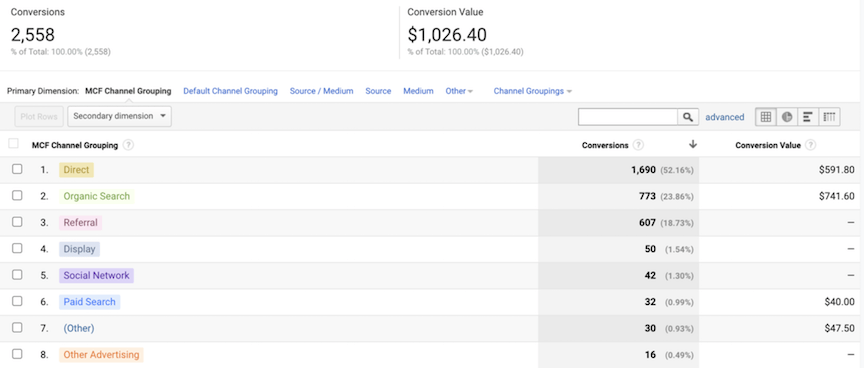Image resolution: width=864 pixels, height=368 pixels.
Task: Click the descending sort arrow for Conversions
Action: 693,144
